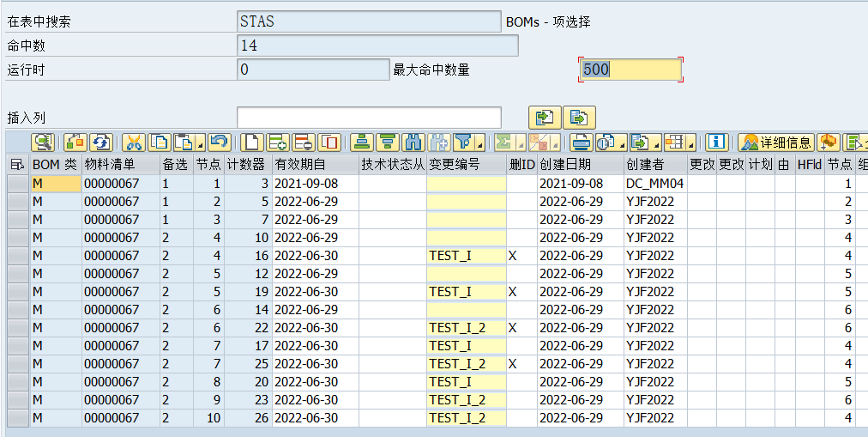Click the 创建日期 column header
The height and width of the screenshot is (437, 868).
(x=580, y=165)
